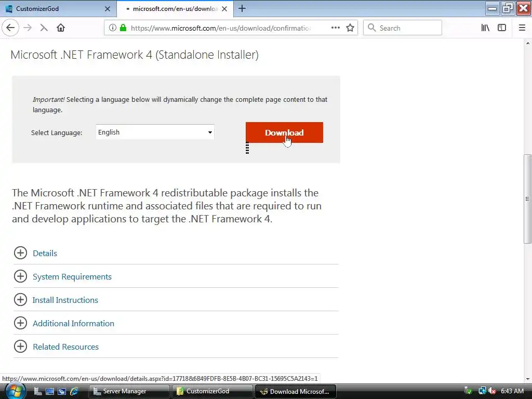Click the Related Resources link text
The image size is (532, 399).
65,347
